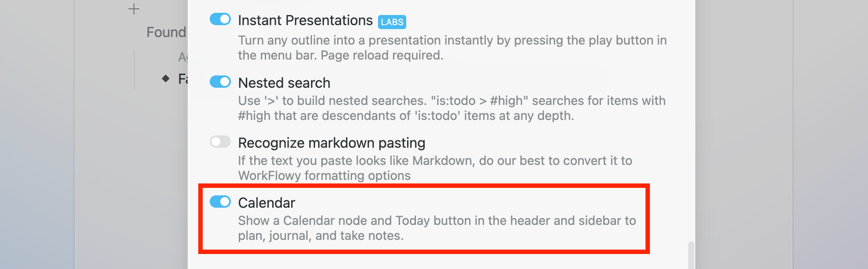Disable the Instant Presentations toggle
The width and height of the screenshot is (868, 269).
click(x=220, y=19)
